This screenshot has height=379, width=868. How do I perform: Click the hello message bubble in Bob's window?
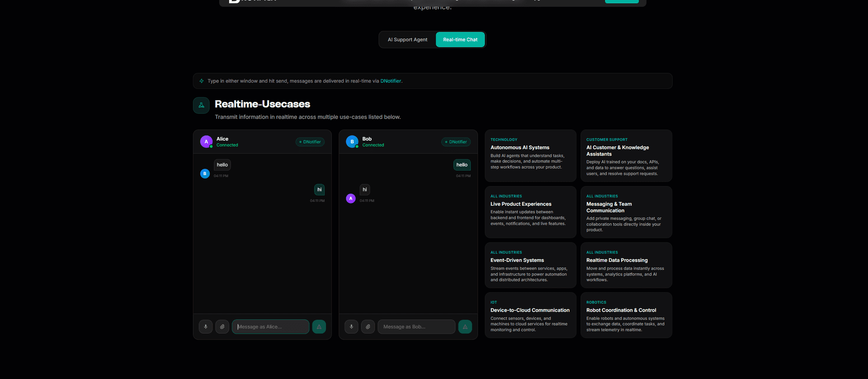pyautogui.click(x=462, y=165)
